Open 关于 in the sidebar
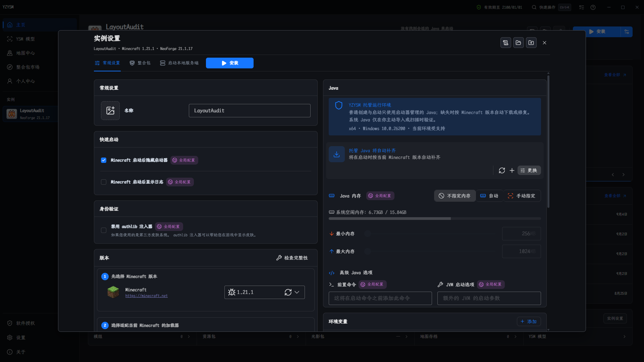The height and width of the screenshot is (362, 644). tap(40, 352)
